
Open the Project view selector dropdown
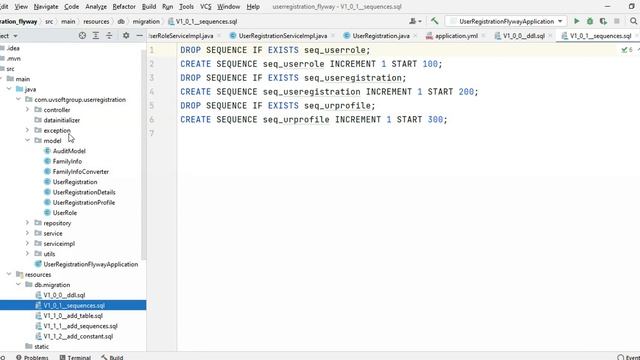pos(9,36)
